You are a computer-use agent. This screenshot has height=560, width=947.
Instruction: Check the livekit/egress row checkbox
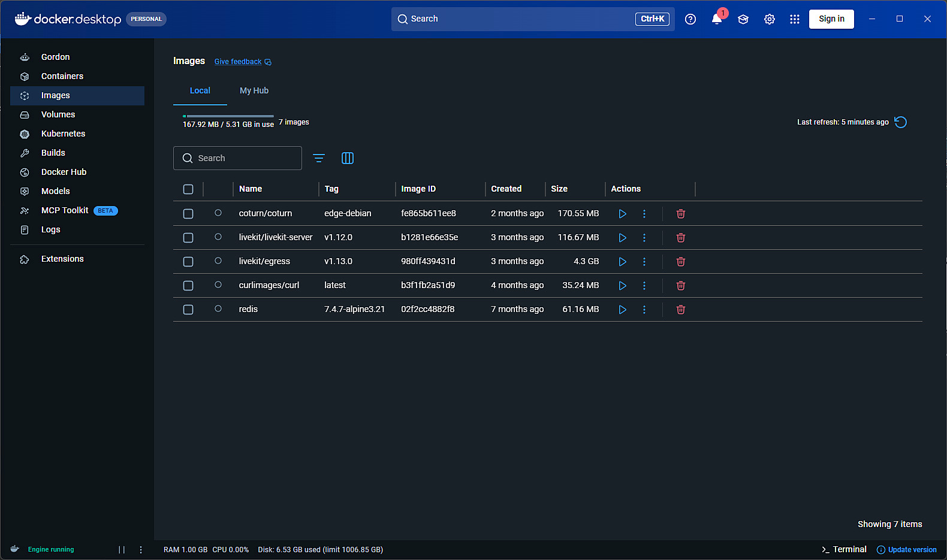point(188,262)
